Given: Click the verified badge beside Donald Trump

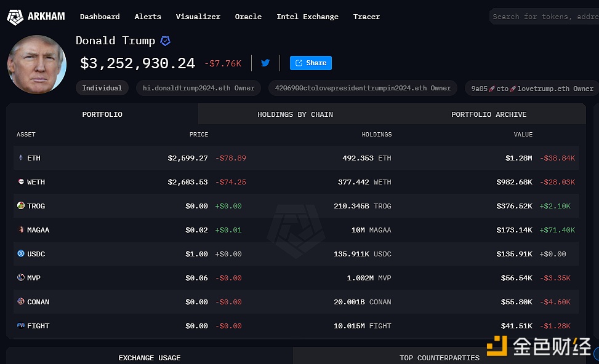Looking at the screenshot, I should coord(165,41).
